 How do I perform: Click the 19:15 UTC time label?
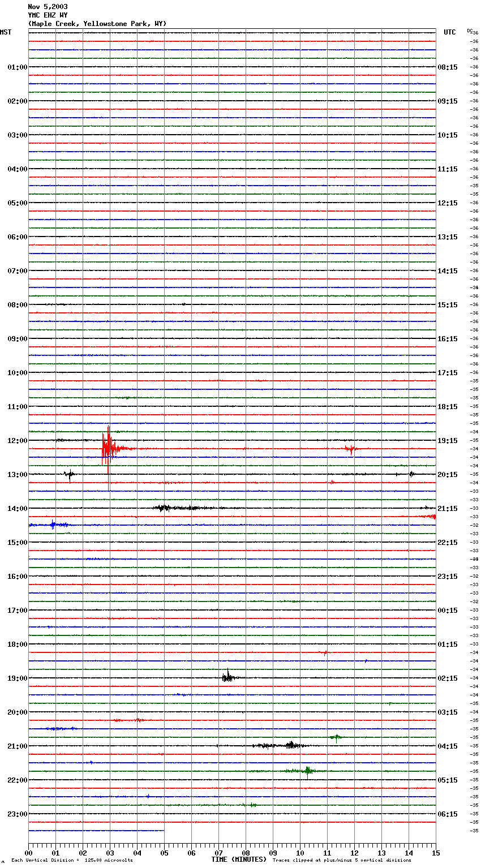pyautogui.click(x=448, y=441)
